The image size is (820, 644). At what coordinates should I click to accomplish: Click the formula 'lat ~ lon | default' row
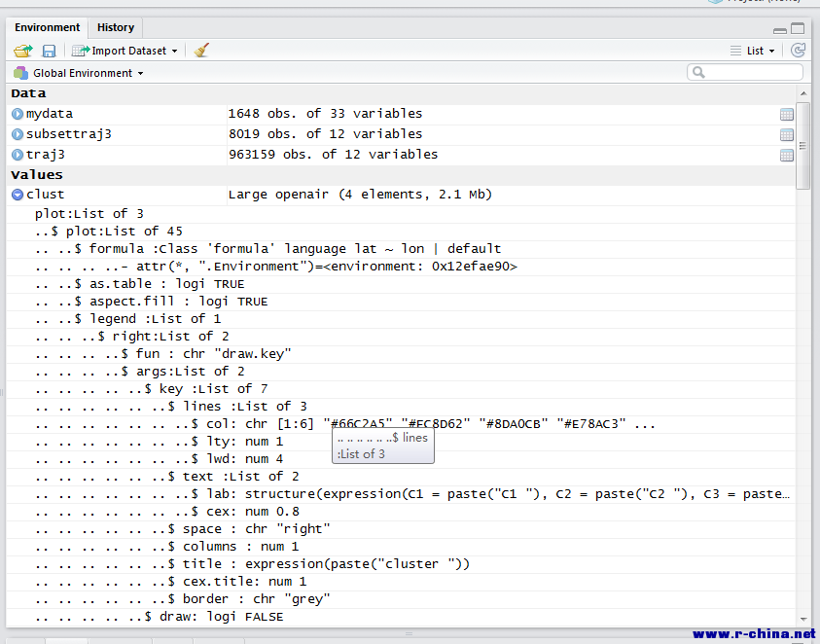click(x=401, y=249)
